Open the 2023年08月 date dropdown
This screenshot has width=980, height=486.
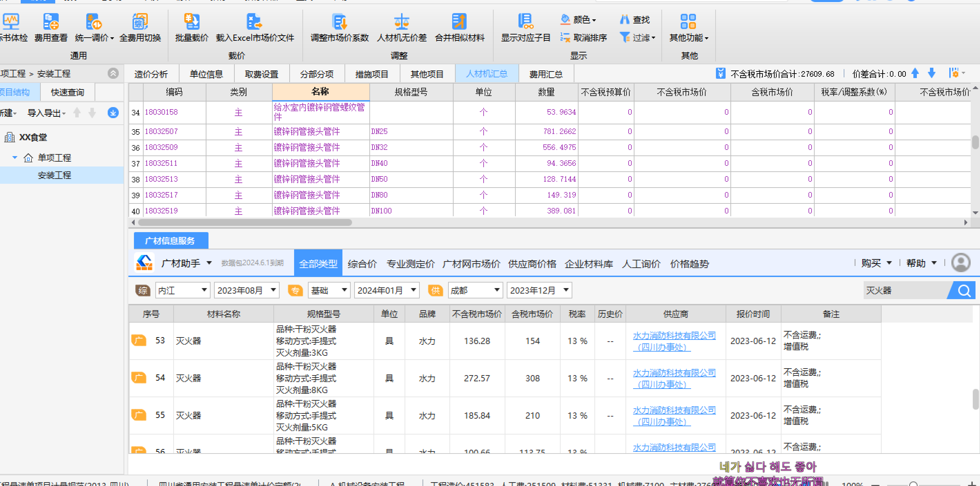click(x=246, y=290)
